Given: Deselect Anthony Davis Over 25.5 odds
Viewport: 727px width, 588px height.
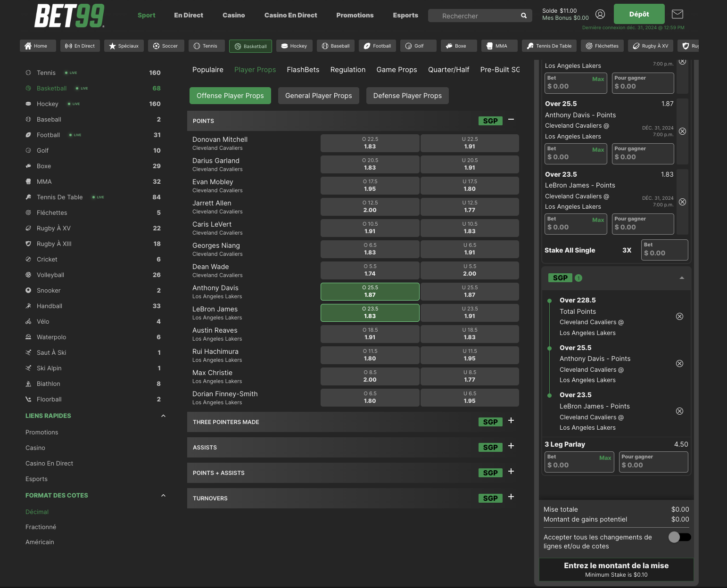Looking at the screenshot, I should pos(370,292).
